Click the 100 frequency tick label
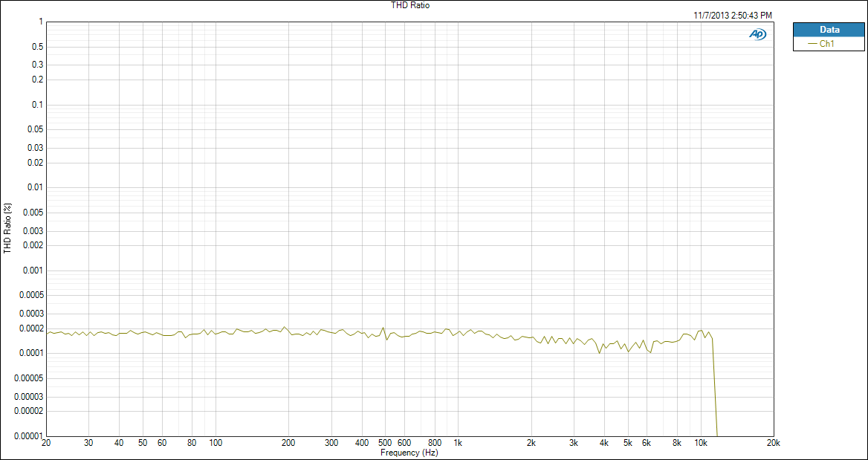868x460 pixels. pos(216,444)
